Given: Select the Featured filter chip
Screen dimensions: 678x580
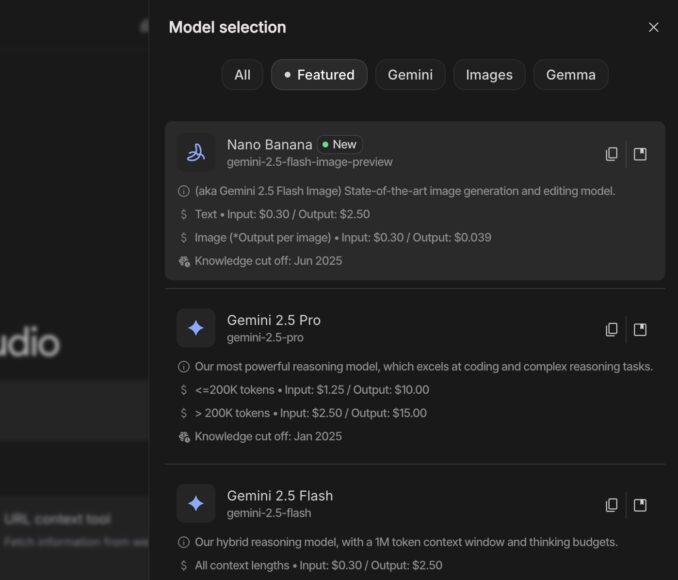Looking at the screenshot, I should click(x=319, y=75).
